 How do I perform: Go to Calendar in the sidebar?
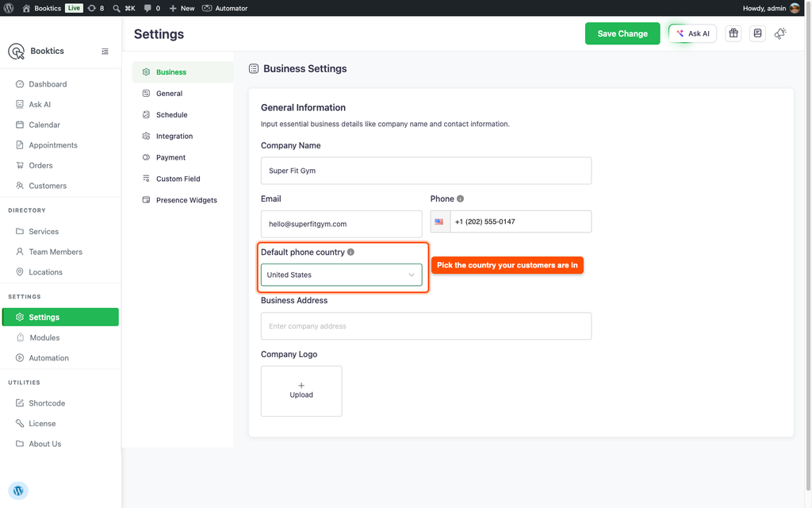click(44, 125)
